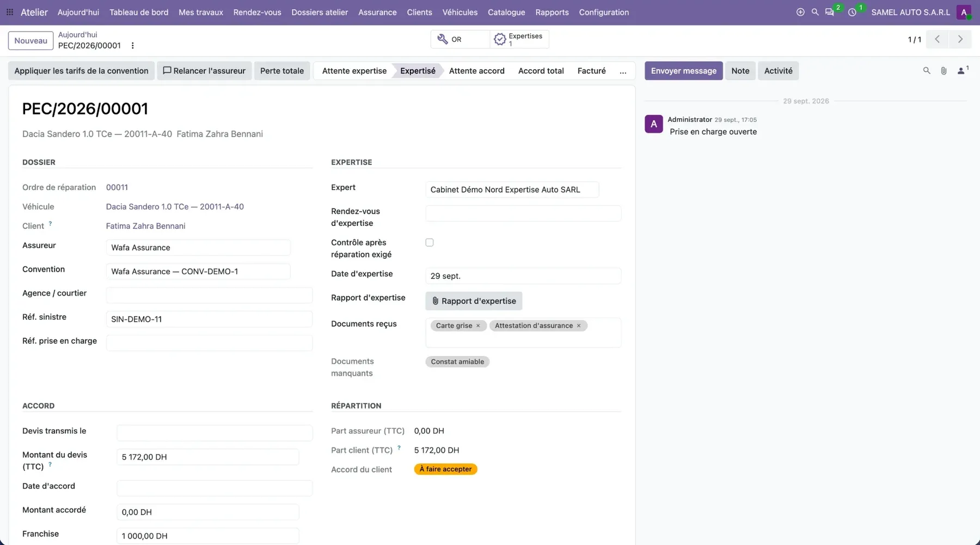
Task: Open the top bar search icon
Action: (815, 12)
